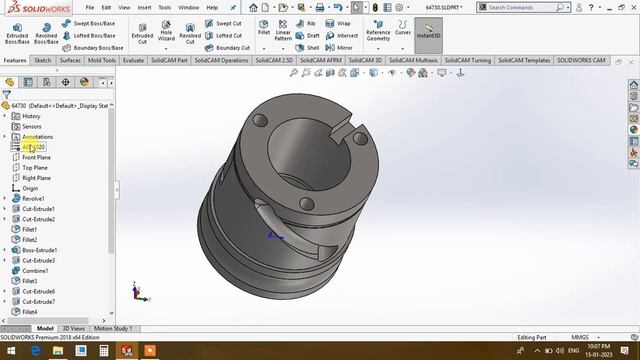
Task: Expand the Cut-Extrude1 feature node
Action: click(4, 209)
